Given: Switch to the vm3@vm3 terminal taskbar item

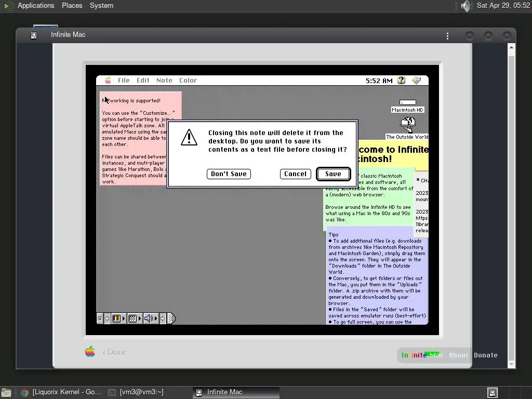Looking at the screenshot, I should 136,392.
